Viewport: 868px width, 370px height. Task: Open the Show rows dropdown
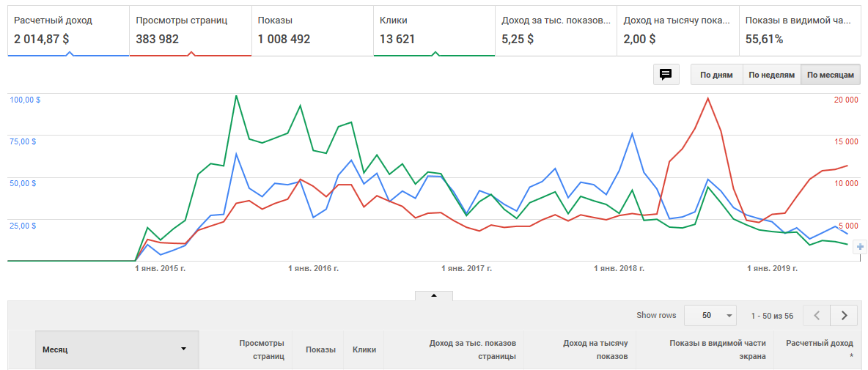point(710,316)
